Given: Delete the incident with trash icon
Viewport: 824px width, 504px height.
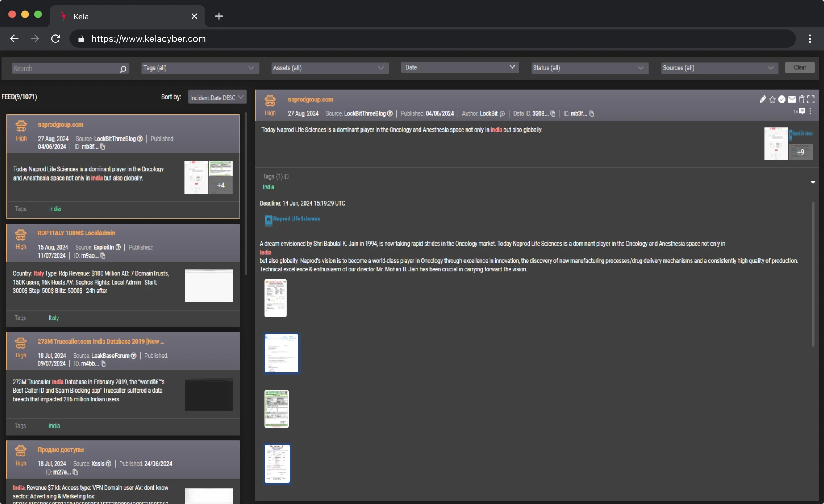Looking at the screenshot, I should click(802, 99).
